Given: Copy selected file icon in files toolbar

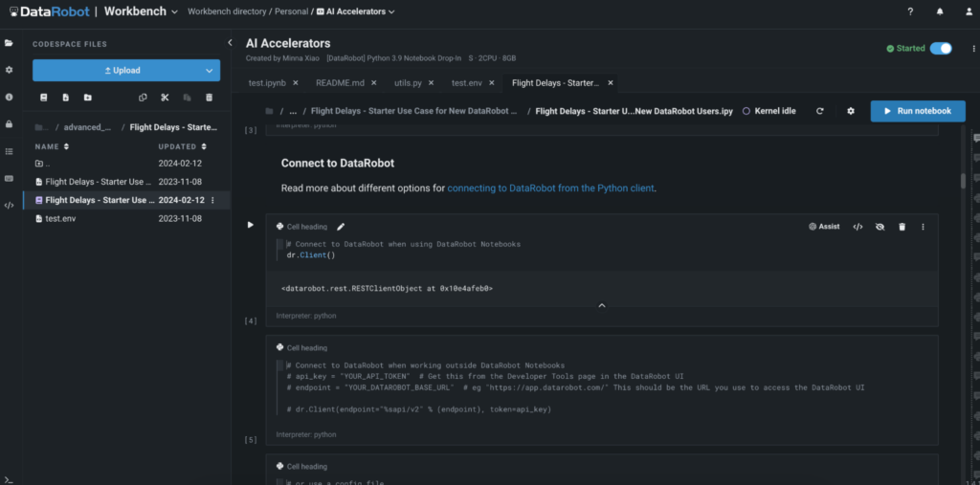Looking at the screenshot, I should 144,98.
